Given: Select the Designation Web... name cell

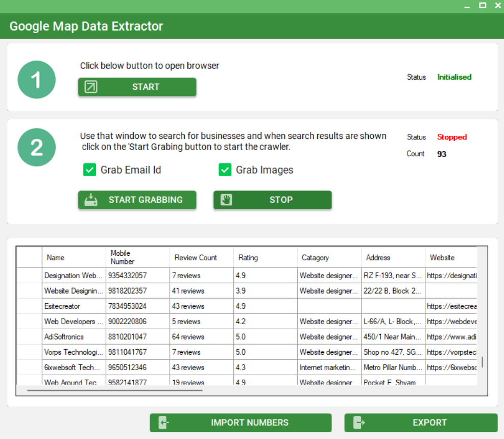Looking at the screenshot, I should tap(74, 276).
